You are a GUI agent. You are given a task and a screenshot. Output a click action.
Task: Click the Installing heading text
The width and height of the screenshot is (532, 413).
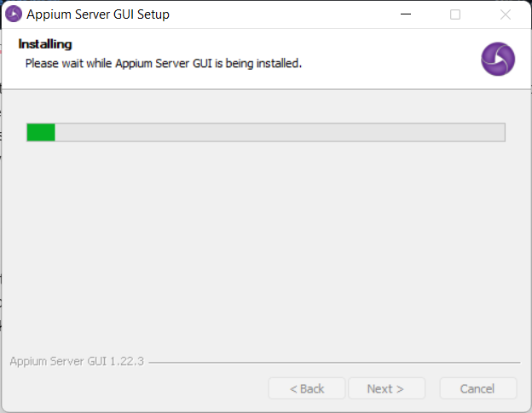[45, 44]
